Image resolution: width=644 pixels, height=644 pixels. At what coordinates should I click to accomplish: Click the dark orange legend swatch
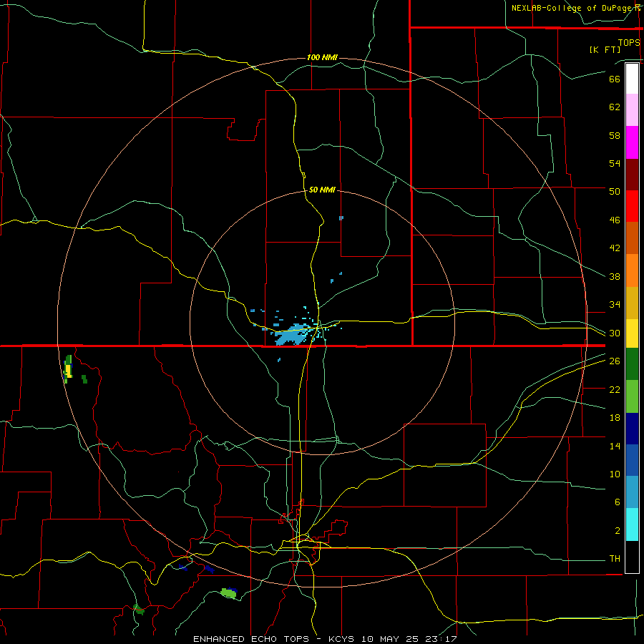(x=632, y=238)
